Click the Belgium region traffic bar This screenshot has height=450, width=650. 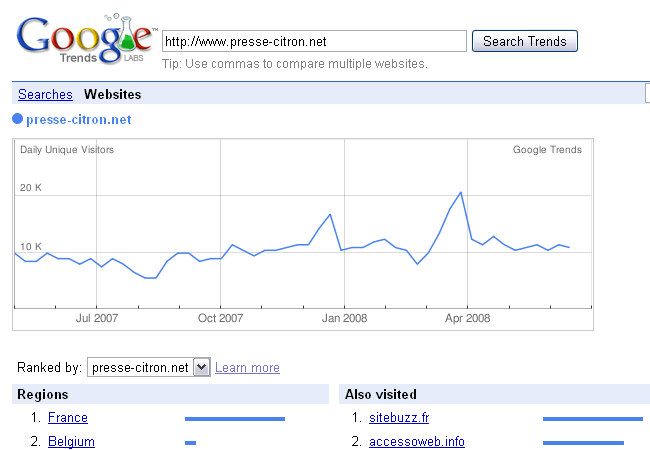click(x=190, y=443)
